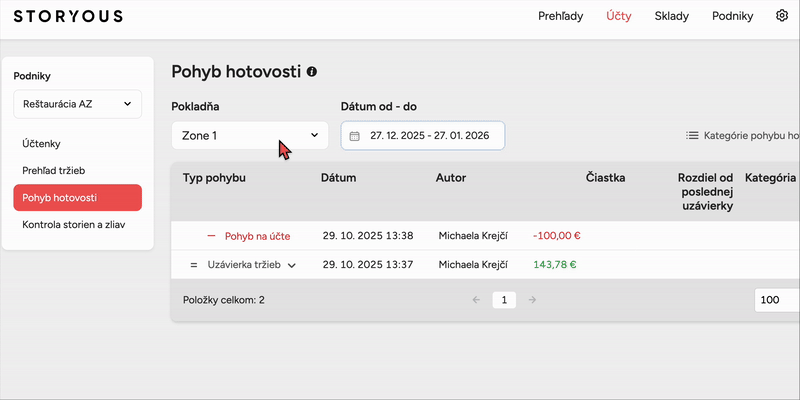Click page number 1 in pagination
This screenshot has height=400, width=800.
(x=504, y=299)
